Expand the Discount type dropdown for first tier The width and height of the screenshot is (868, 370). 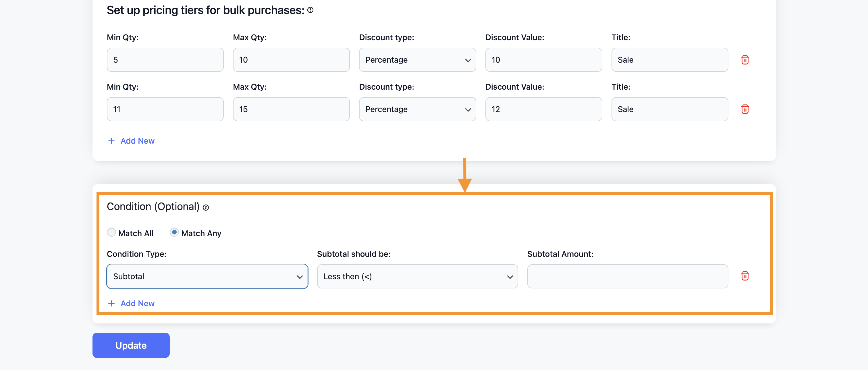(x=417, y=59)
